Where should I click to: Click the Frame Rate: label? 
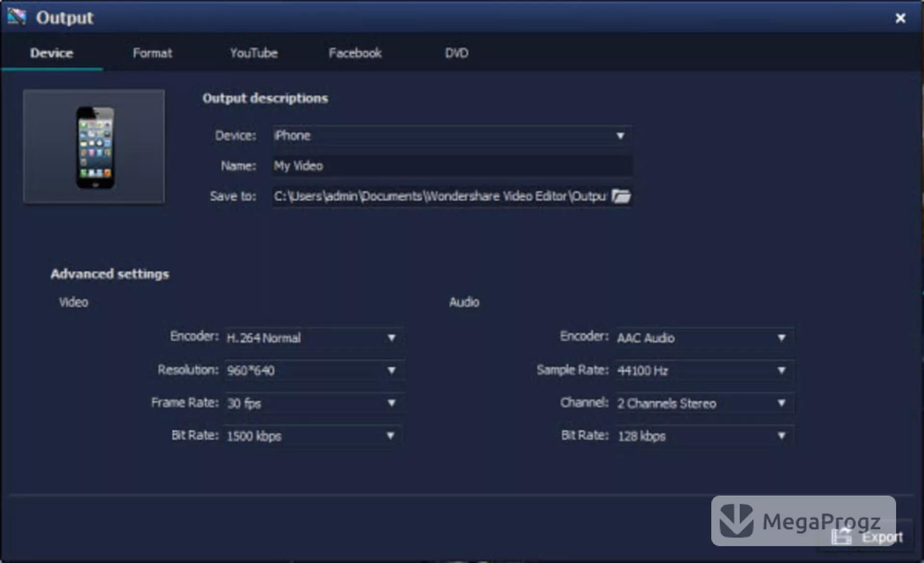pyautogui.click(x=185, y=403)
